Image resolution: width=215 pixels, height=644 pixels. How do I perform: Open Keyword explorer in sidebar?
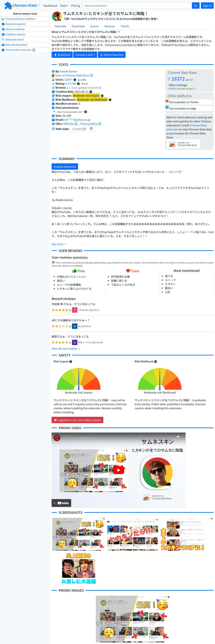[25, 29]
